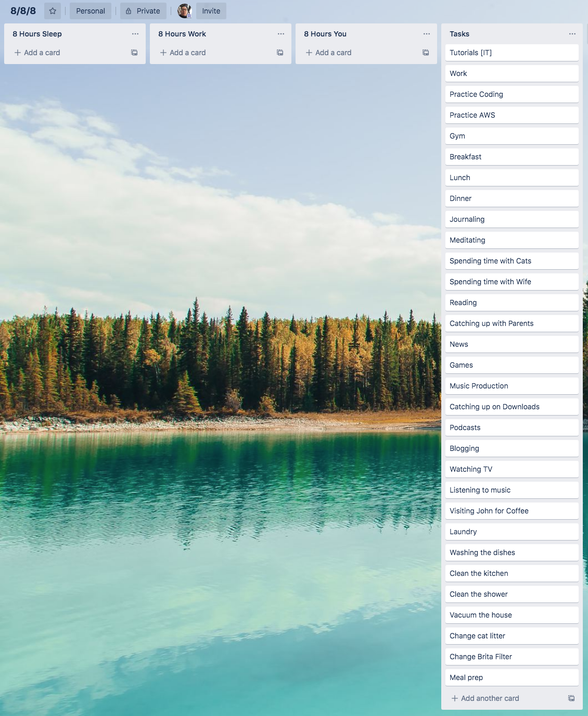Open the Change Brita Filter card

[512, 657]
